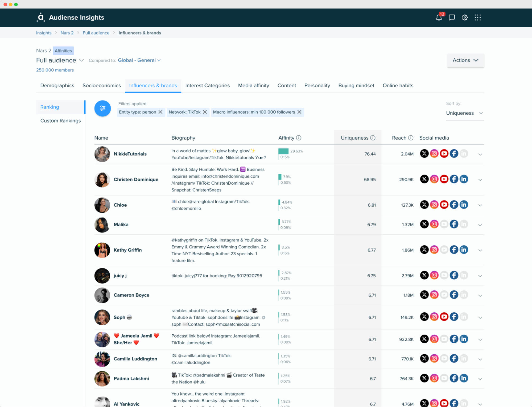Screen dimensions: 532x407
Task: Switch to the Socioeconomics tab
Action: coord(102,86)
